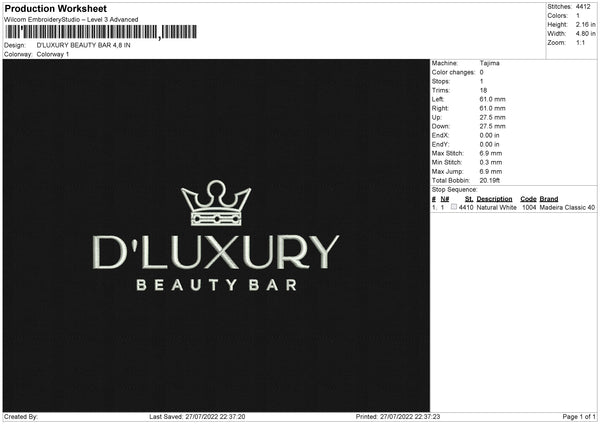Click the Description column header
Screen dimensions: 600x424
click(x=494, y=199)
